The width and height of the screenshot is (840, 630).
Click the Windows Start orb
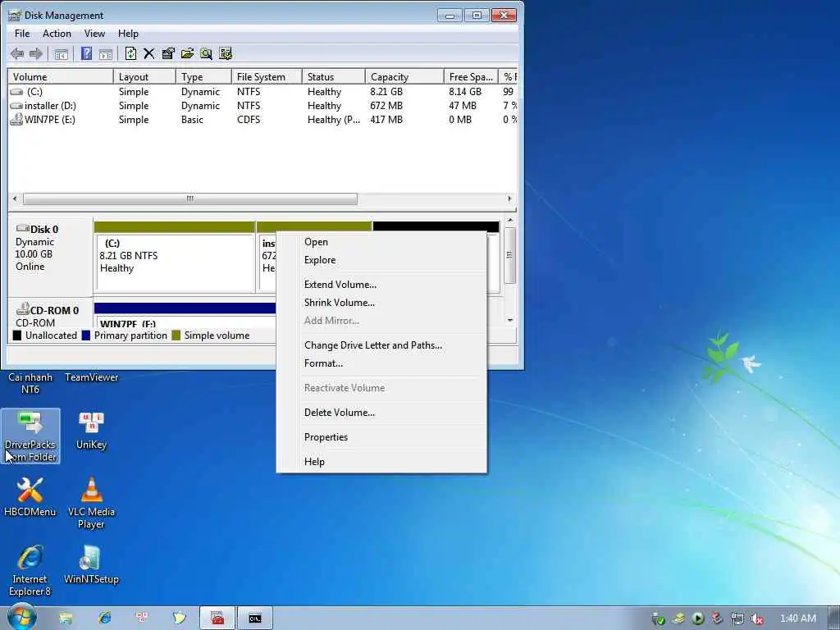tap(22, 617)
